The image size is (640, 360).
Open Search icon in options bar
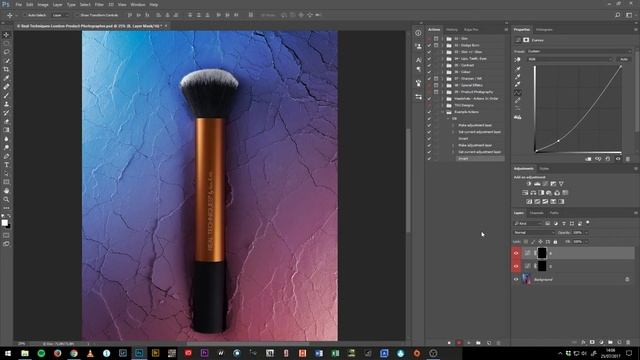(x=618, y=15)
